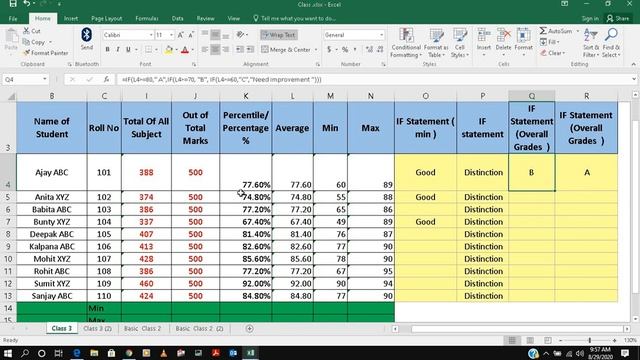
Task: Toggle Align Left
Action: pos(205,50)
